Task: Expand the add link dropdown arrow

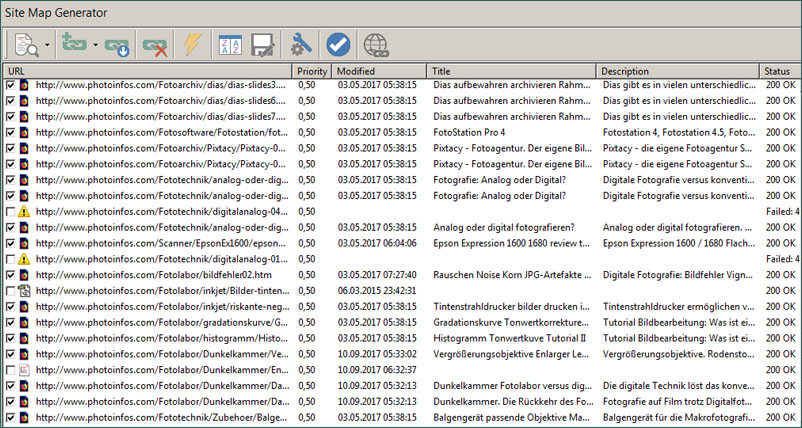Action: click(x=94, y=45)
